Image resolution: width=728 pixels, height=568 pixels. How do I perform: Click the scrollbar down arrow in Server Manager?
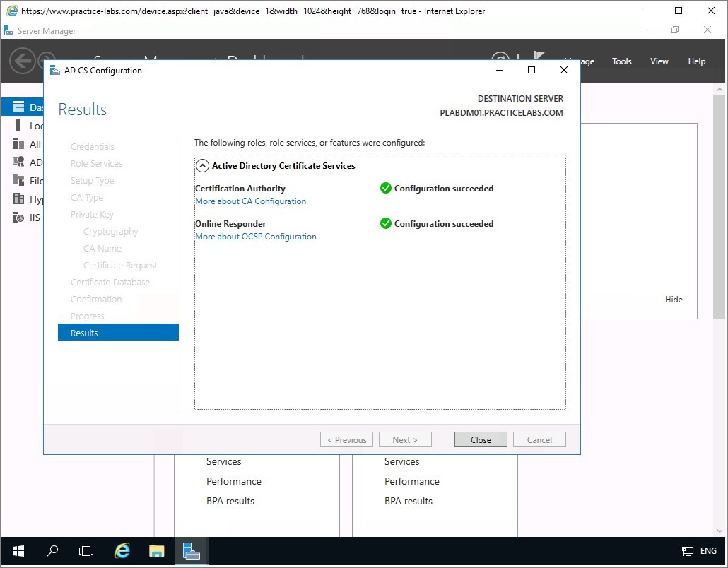coord(720,531)
